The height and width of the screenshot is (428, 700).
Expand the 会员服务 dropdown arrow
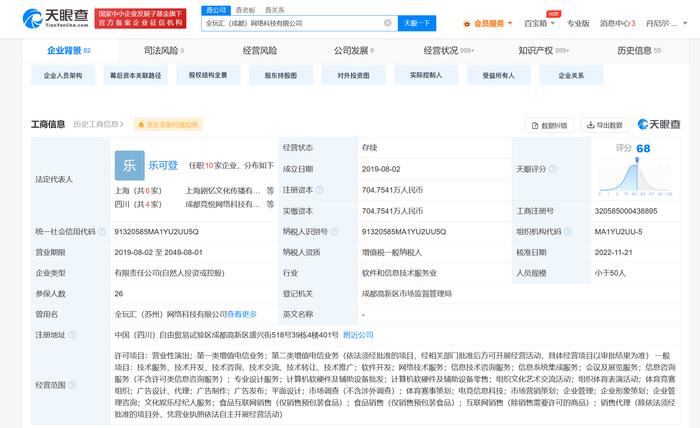click(510, 24)
